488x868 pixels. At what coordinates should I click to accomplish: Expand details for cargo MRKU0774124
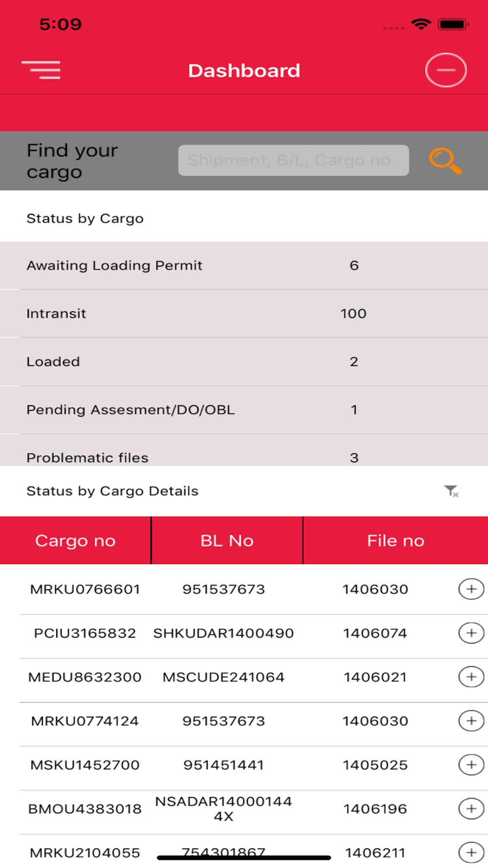tap(471, 721)
